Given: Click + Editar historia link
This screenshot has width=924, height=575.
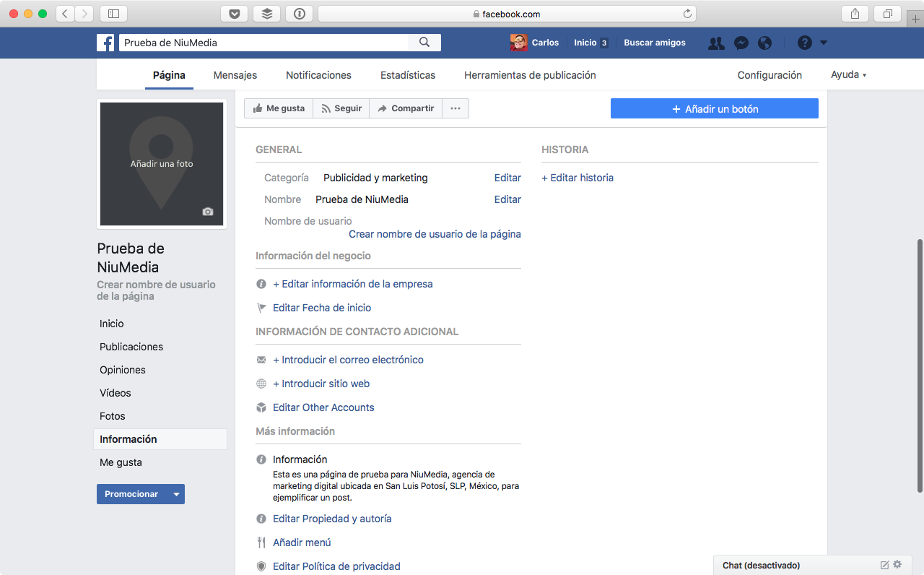Looking at the screenshot, I should point(577,178).
